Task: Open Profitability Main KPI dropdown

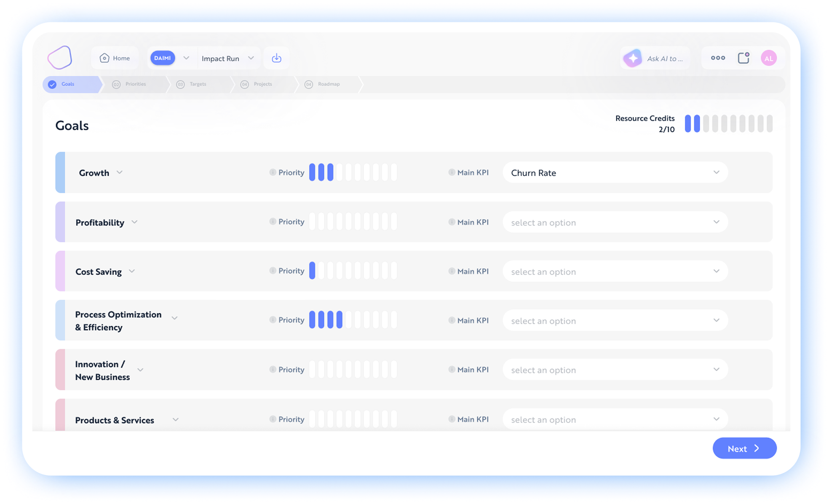Action: click(615, 222)
